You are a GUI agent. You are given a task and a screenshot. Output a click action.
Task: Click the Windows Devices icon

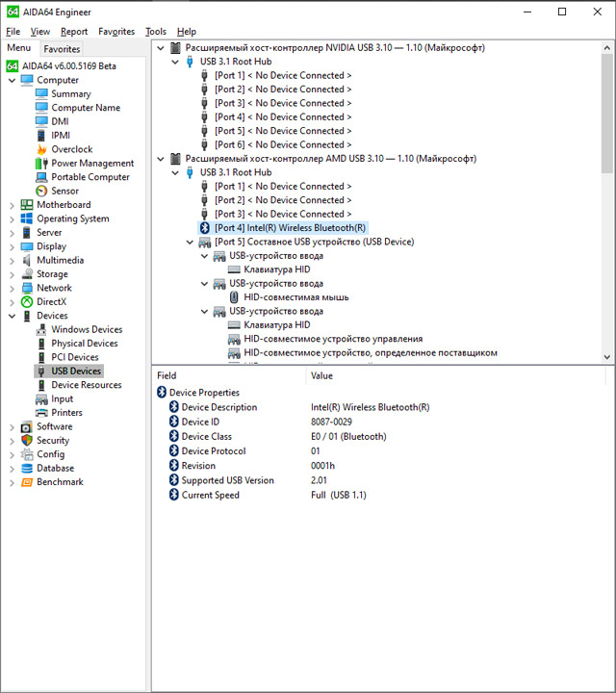click(x=41, y=330)
